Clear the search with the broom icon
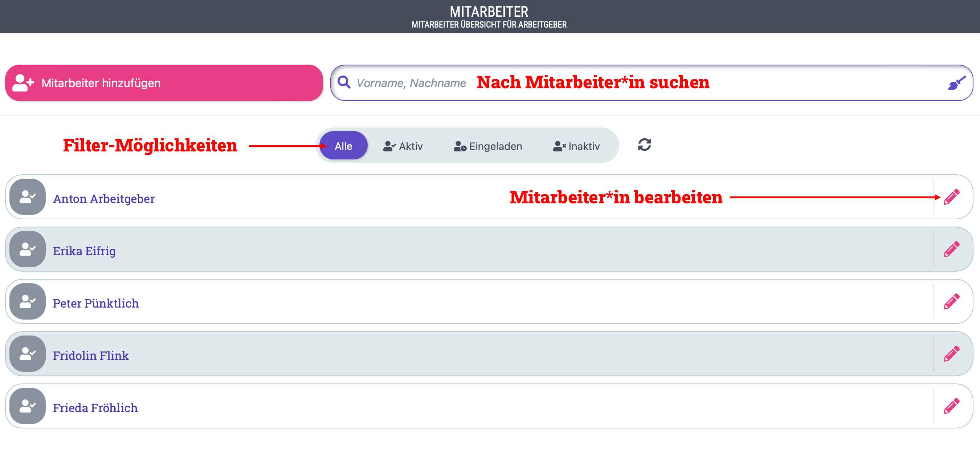The width and height of the screenshot is (980, 451). coord(956,83)
